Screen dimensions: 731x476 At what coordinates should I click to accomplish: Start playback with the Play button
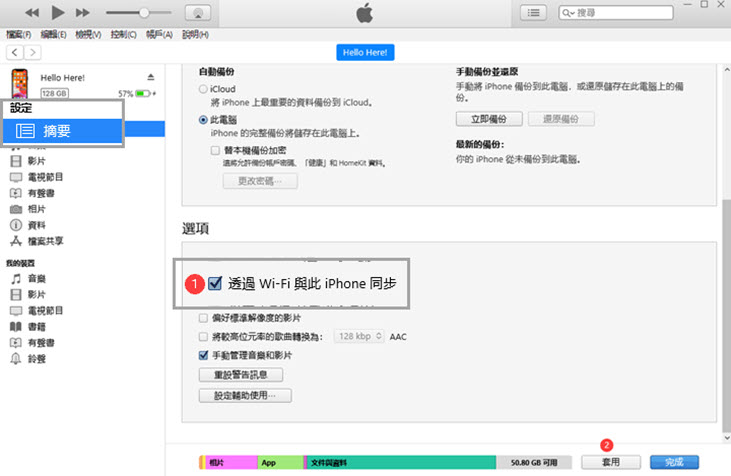[x=58, y=13]
